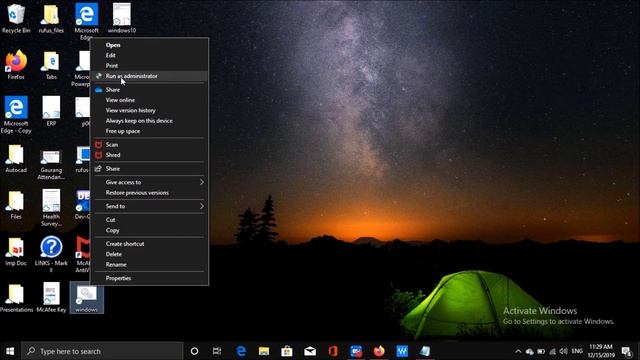Choose Delete in the context menu

coord(113,254)
